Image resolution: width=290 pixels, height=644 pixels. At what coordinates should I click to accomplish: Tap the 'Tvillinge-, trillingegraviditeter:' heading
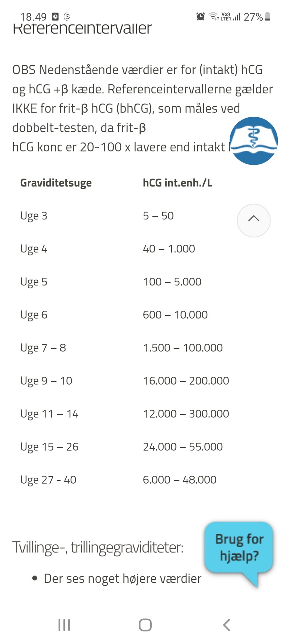(x=98, y=547)
